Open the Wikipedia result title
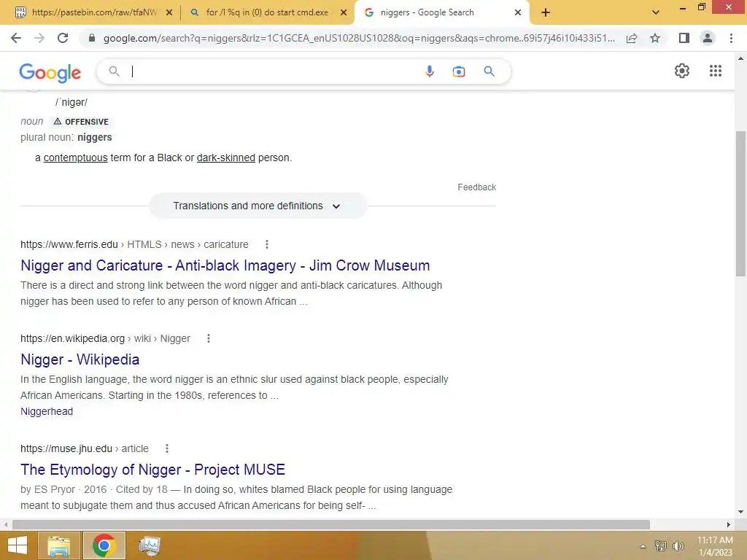747x560 pixels. tap(80, 359)
